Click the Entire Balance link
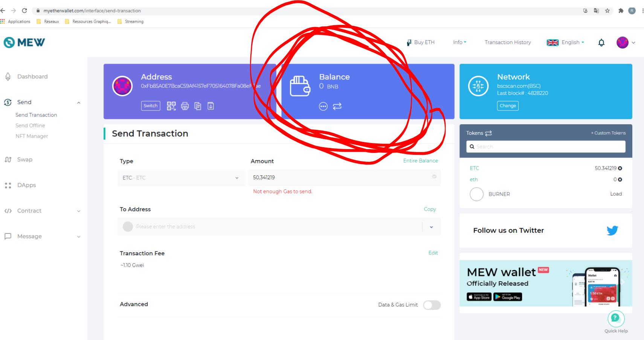 point(420,161)
